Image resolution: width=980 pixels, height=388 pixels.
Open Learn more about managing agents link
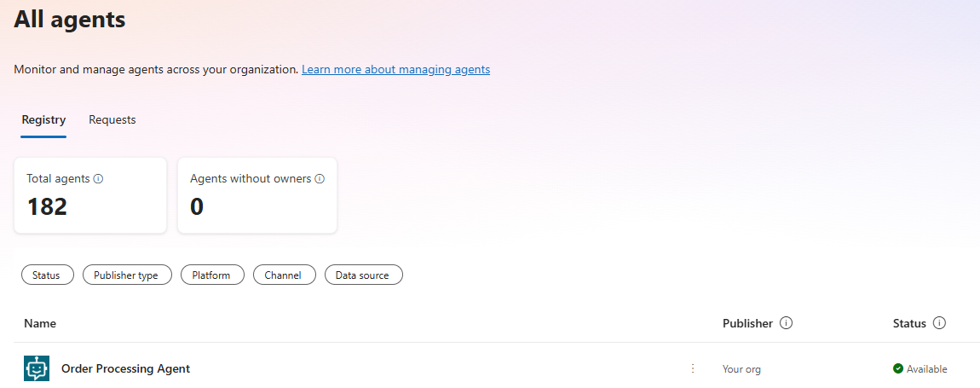(x=395, y=69)
